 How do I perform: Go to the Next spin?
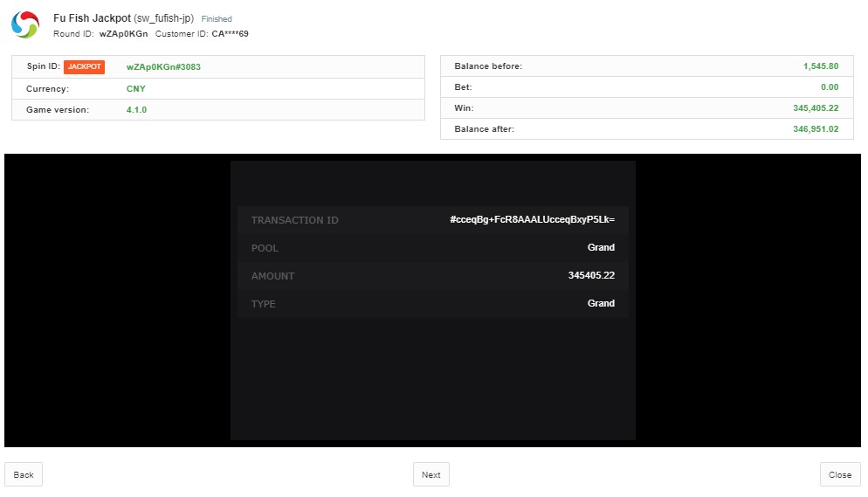[431, 475]
